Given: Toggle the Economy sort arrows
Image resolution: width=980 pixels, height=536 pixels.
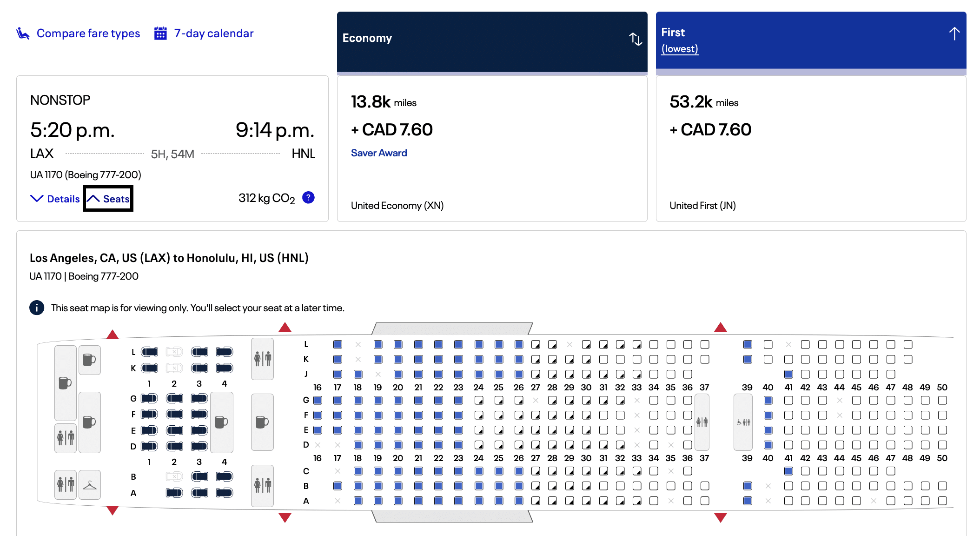Looking at the screenshot, I should (x=636, y=39).
